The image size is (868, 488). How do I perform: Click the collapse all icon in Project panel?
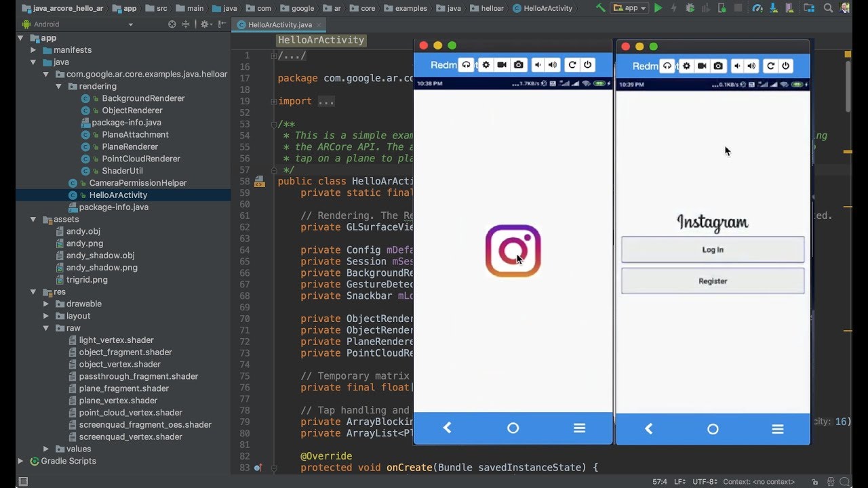click(186, 24)
